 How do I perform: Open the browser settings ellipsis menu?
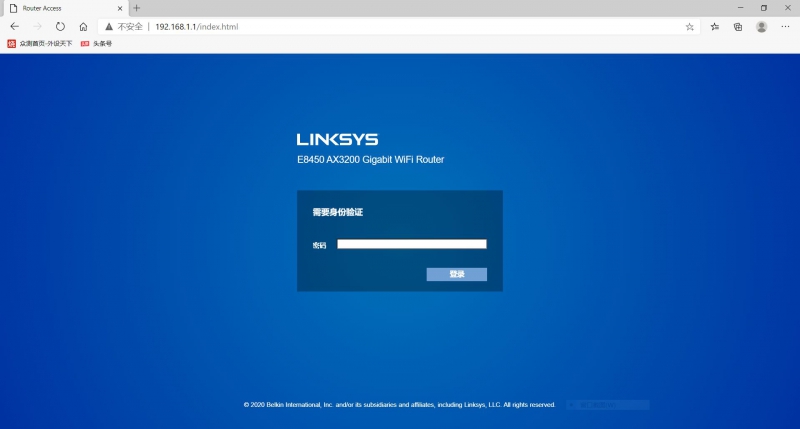(x=785, y=27)
